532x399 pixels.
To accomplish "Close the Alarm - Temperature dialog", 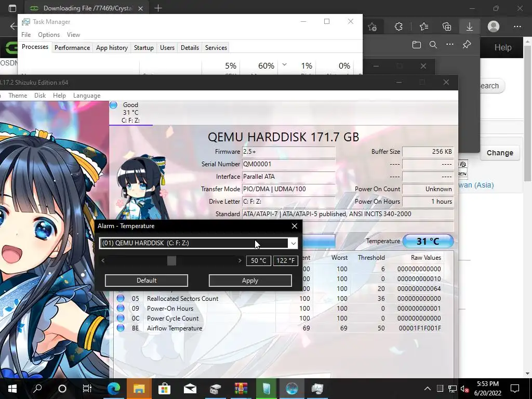I will pyautogui.click(x=294, y=226).
